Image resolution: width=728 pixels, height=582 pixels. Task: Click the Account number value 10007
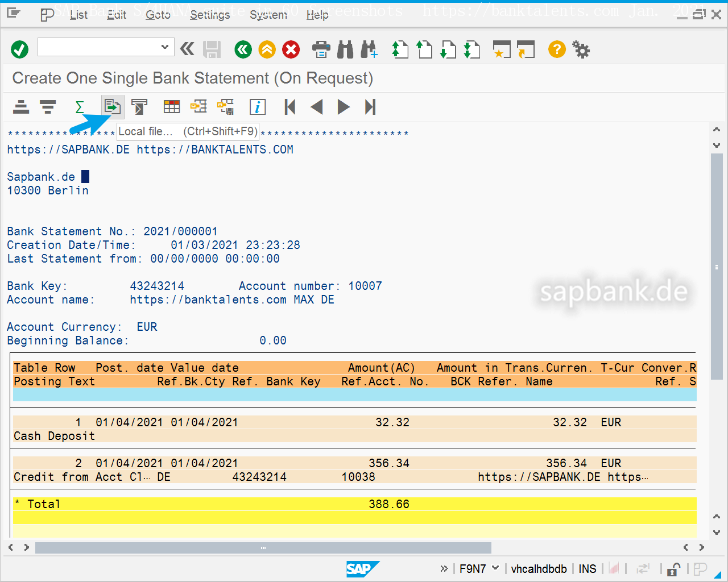click(x=365, y=286)
